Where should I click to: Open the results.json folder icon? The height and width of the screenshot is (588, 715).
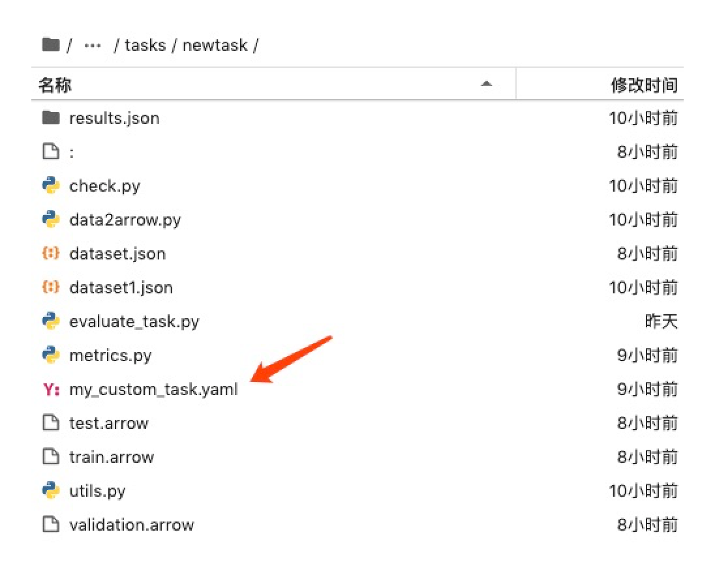click(50, 118)
